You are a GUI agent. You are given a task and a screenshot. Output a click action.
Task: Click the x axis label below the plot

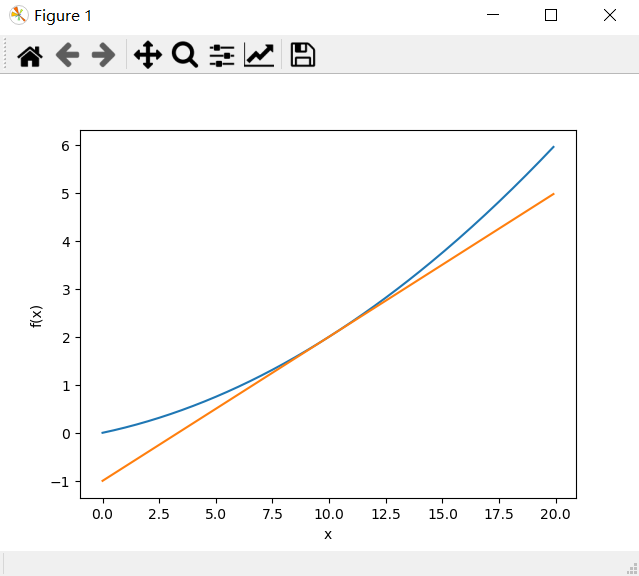(x=328, y=534)
